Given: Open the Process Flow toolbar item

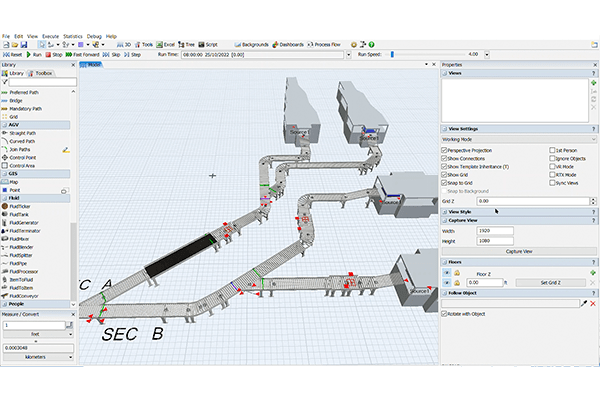Looking at the screenshot, I should [x=324, y=45].
